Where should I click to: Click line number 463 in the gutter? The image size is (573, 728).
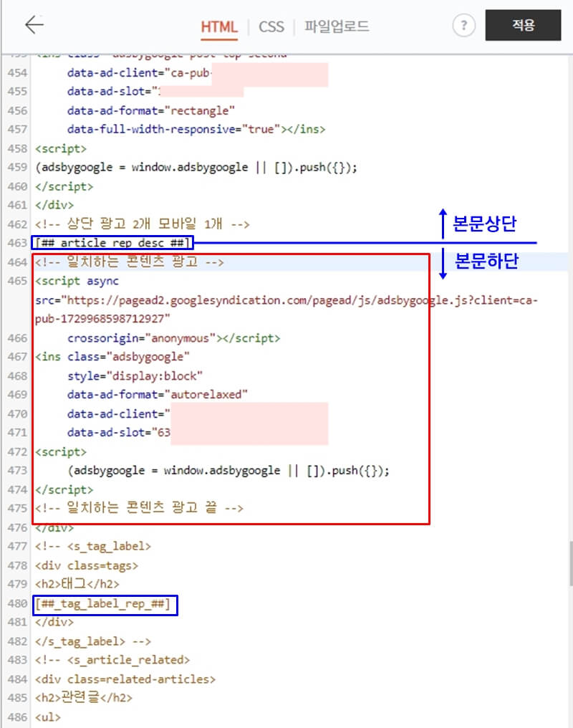pyautogui.click(x=17, y=243)
